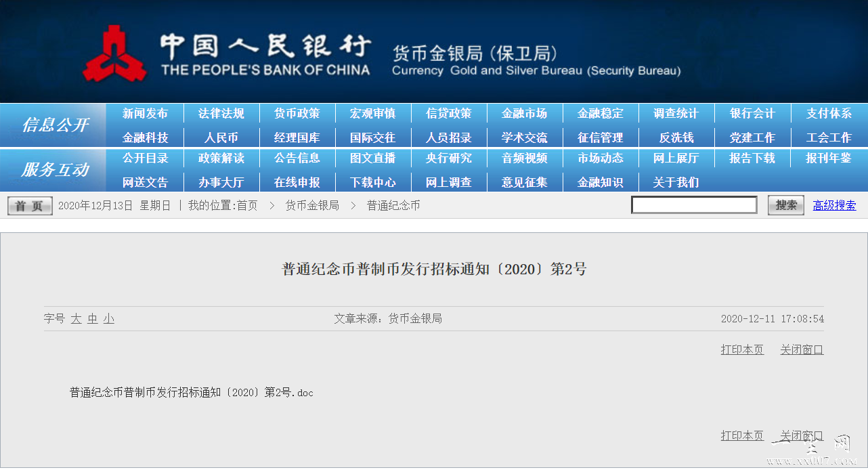The width and height of the screenshot is (868, 470).
Task: Click upper 打印本页 print link
Action: click(742, 349)
